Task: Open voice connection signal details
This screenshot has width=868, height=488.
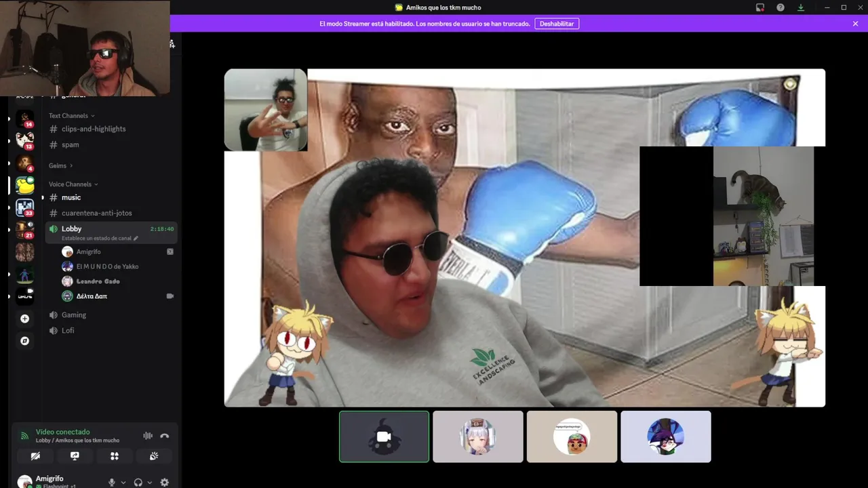Action: point(24,436)
